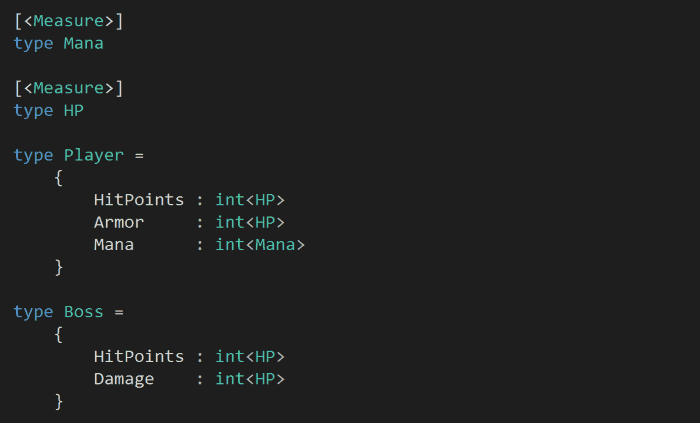The height and width of the screenshot is (423, 700).
Task: Click the Damage field name
Action: 124,379
